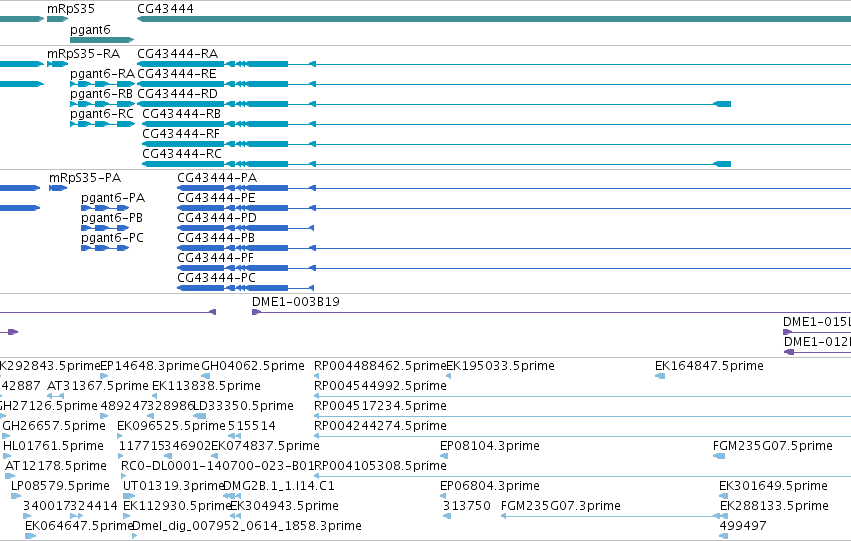Select the HL01761.5prime label

tap(53, 447)
